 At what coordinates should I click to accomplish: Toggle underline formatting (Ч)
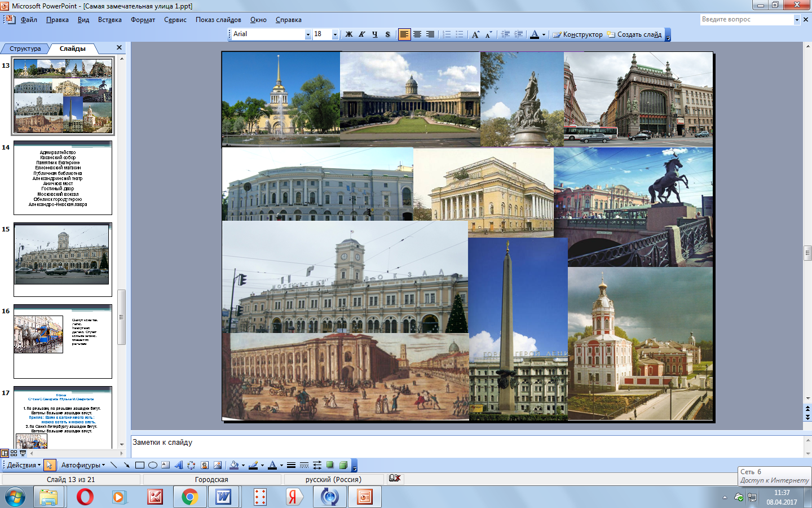(x=375, y=34)
